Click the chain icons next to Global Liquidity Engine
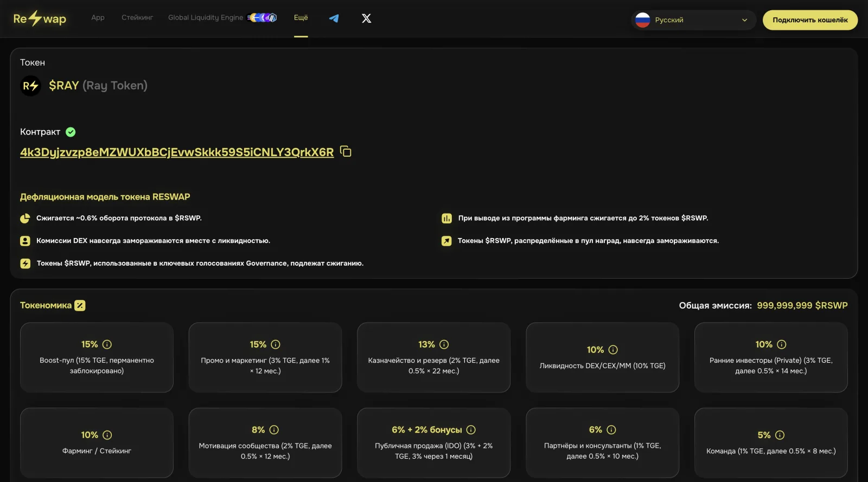 (262, 18)
